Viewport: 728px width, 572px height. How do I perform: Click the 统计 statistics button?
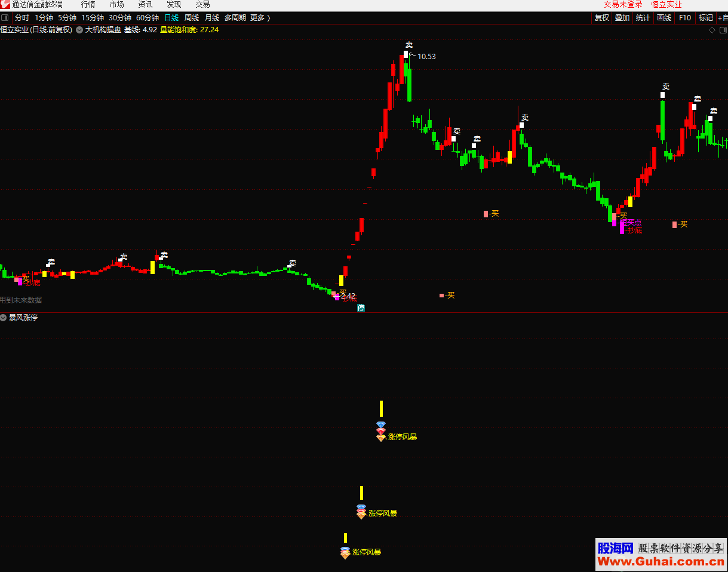point(643,18)
